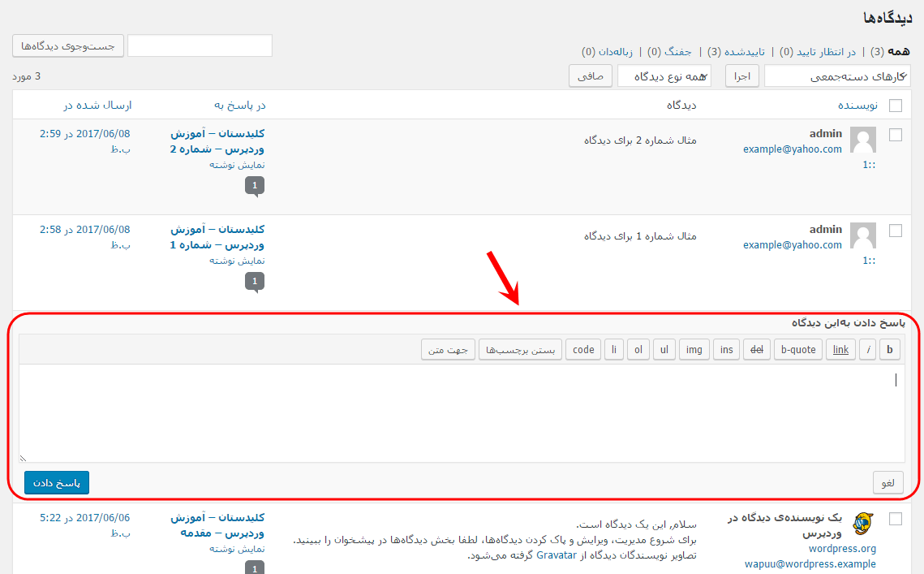Click the blue 'پاسخ دادن' submit reply button
The width and height of the screenshot is (924, 574).
pyautogui.click(x=57, y=482)
